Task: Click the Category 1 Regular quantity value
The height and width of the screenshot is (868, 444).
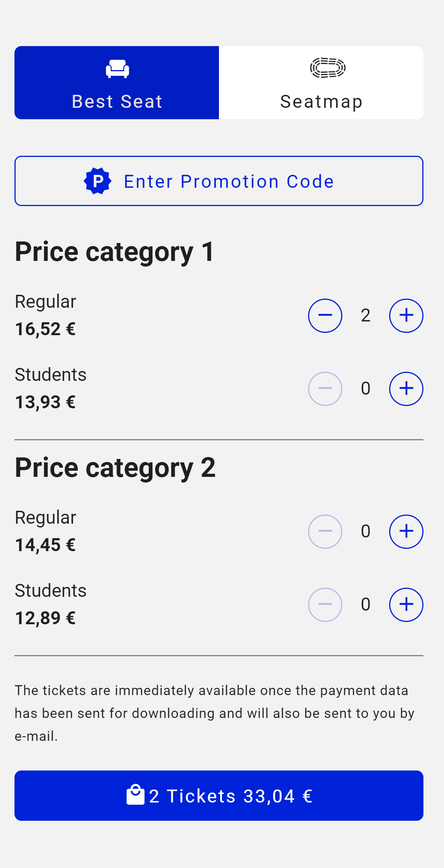Action: pyautogui.click(x=366, y=315)
